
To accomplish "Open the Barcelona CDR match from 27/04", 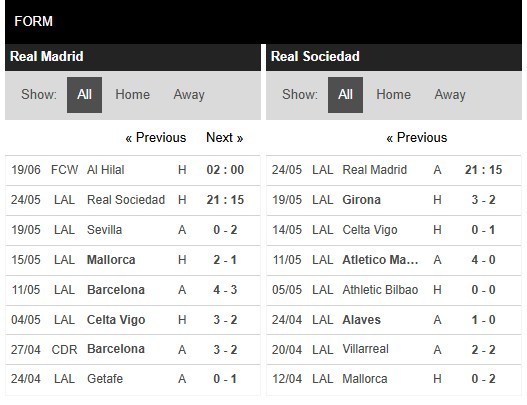I will coord(133,349).
